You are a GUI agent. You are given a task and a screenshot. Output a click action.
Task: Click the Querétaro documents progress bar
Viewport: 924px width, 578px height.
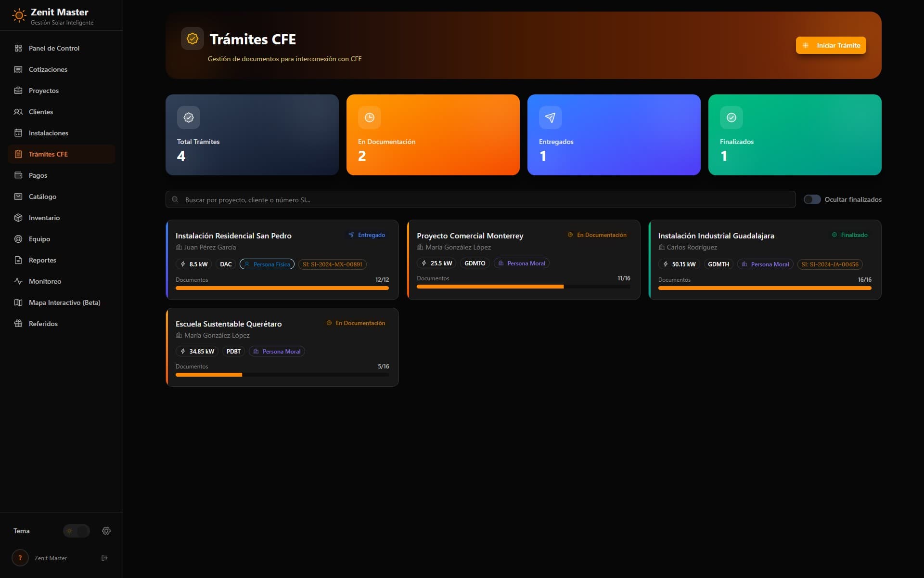tap(282, 375)
